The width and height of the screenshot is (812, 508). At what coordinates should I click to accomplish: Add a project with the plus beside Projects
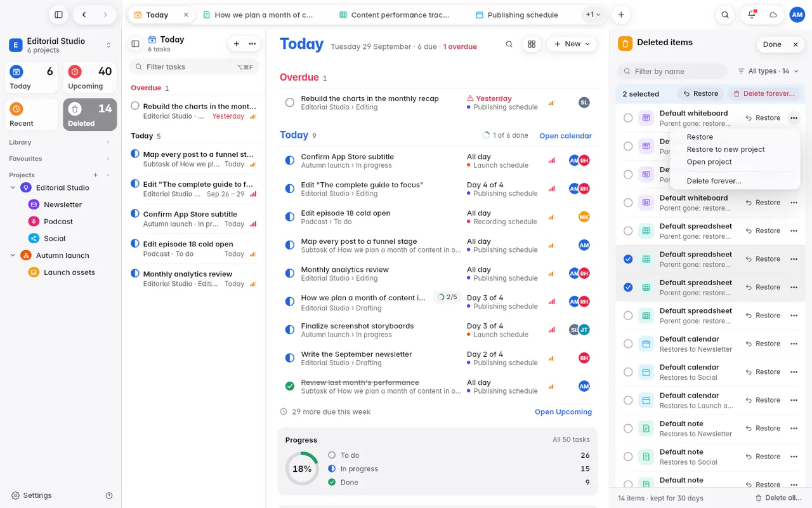pyautogui.click(x=96, y=175)
